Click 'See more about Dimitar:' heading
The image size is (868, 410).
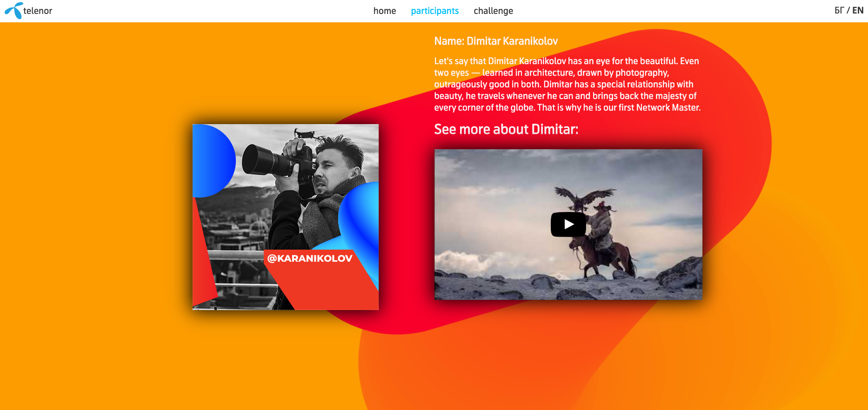(x=506, y=129)
